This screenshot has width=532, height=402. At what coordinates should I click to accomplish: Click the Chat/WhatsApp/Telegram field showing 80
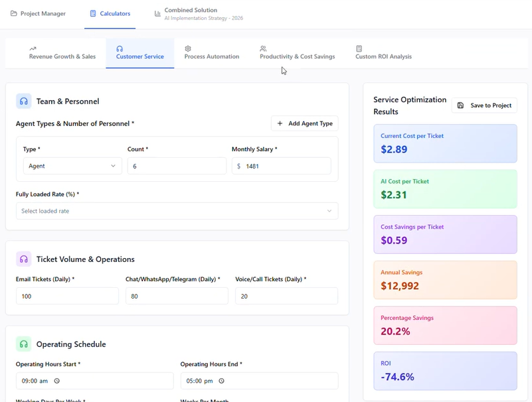click(x=177, y=297)
